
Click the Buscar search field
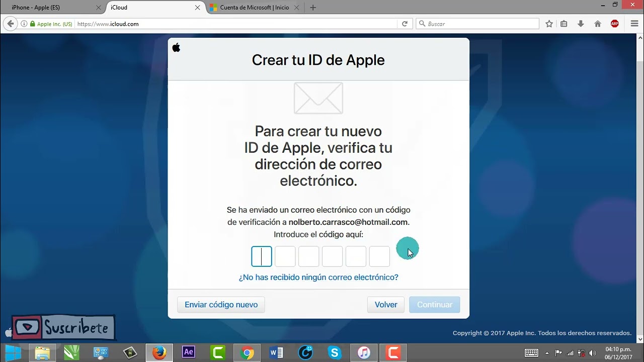tap(478, 24)
